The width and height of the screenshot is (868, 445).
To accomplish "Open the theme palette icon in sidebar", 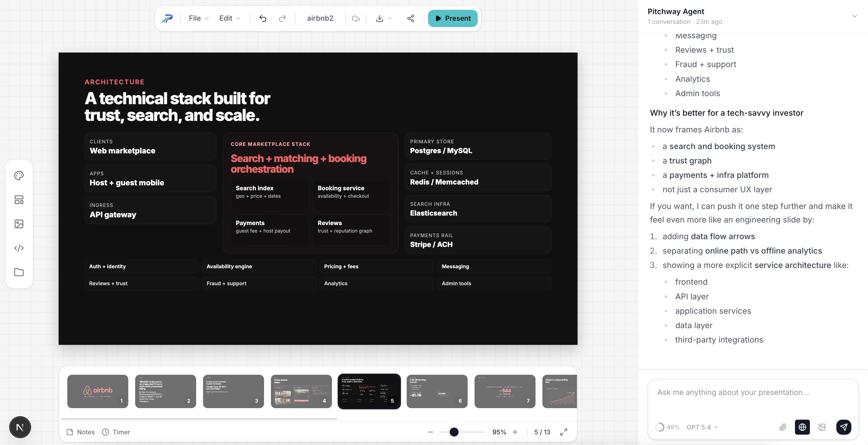I will coord(19,176).
